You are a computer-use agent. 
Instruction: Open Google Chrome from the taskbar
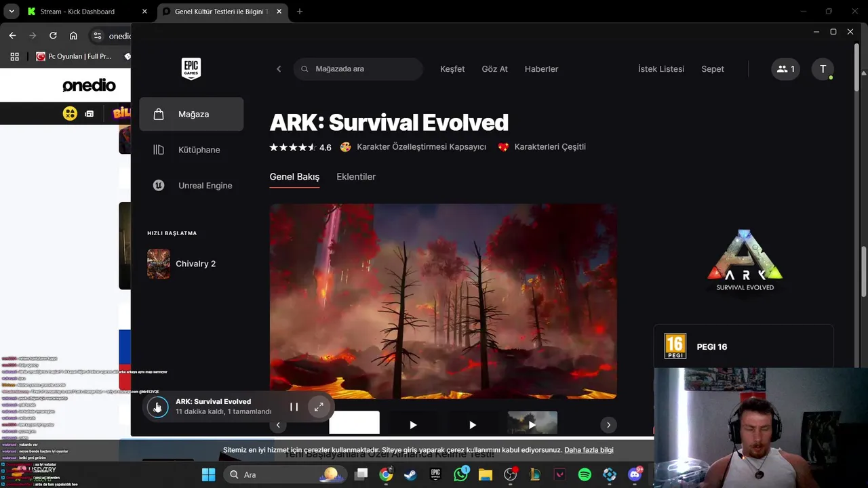click(x=386, y=474)
